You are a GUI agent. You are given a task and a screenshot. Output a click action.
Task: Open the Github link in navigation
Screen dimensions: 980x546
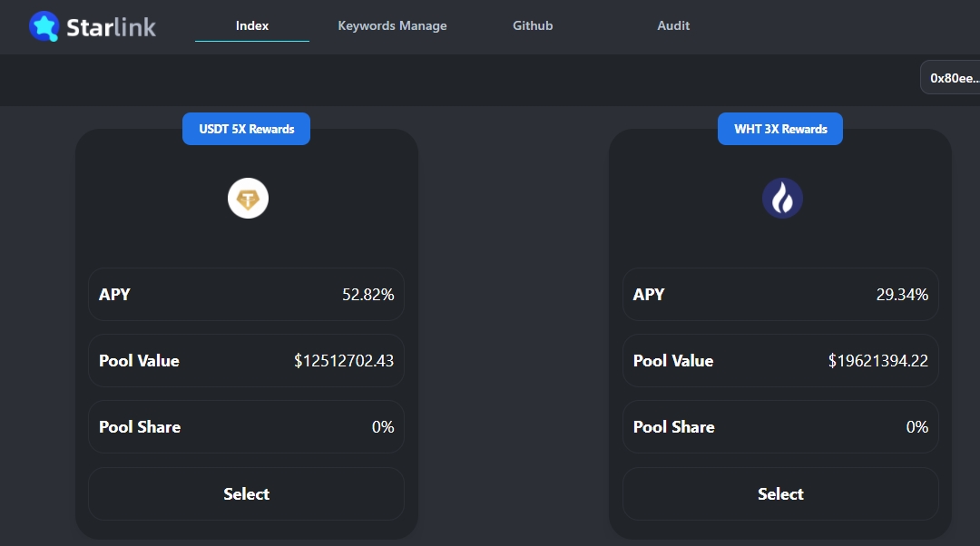tap(533, 25)
